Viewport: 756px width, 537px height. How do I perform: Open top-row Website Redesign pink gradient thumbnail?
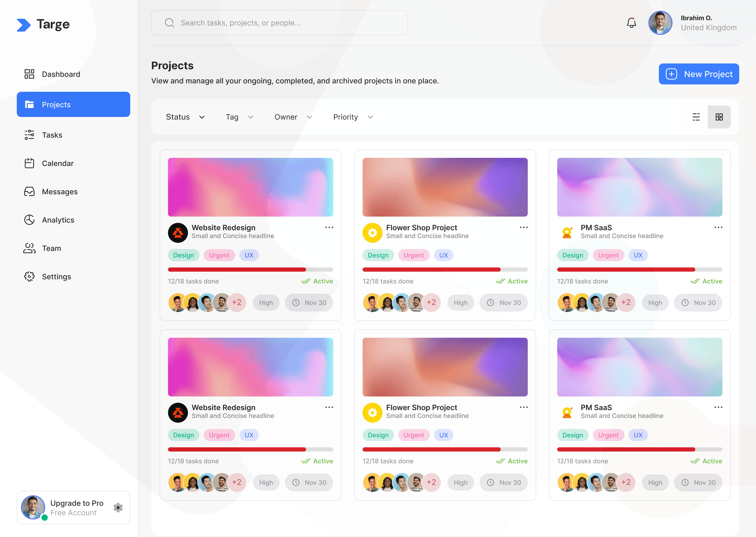tap(250, 187)
